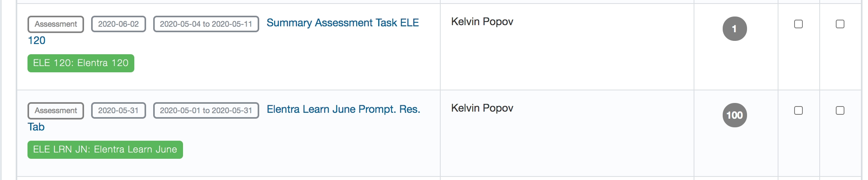
Task: Tick the last checkbox in Elentra Learn June row
Action: point(840,111)
